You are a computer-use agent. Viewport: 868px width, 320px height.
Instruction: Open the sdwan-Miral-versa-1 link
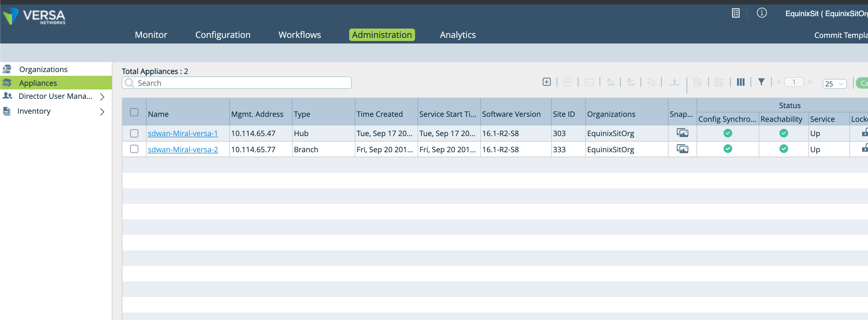[x=183, y=133]
